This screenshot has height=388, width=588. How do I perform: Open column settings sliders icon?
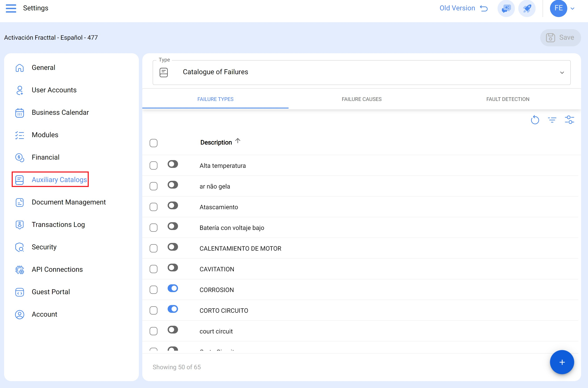[569, 120]
